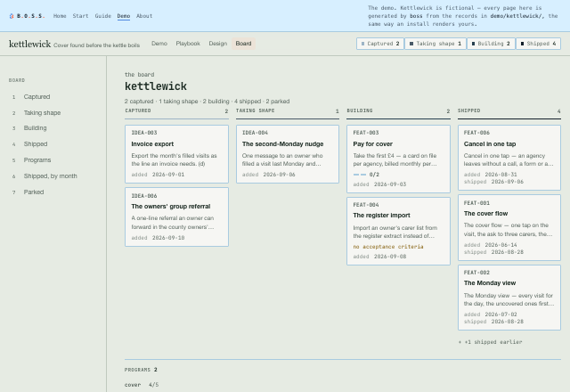Open the FEAT-006 Cancel in one tap card
Image resolution: width=570 pixels, height=392 pixels.
click(509, 158)
